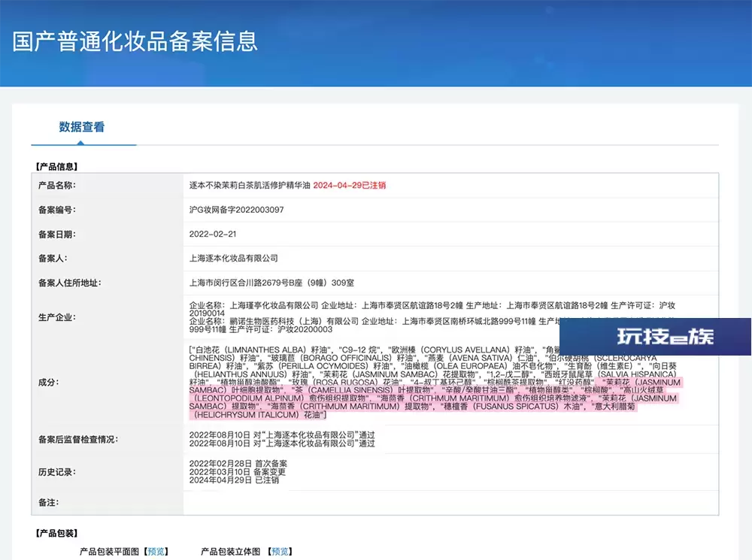Click the filing date 2022-02-21
This screenshot has width=752, height=560.
click(213, 234)
